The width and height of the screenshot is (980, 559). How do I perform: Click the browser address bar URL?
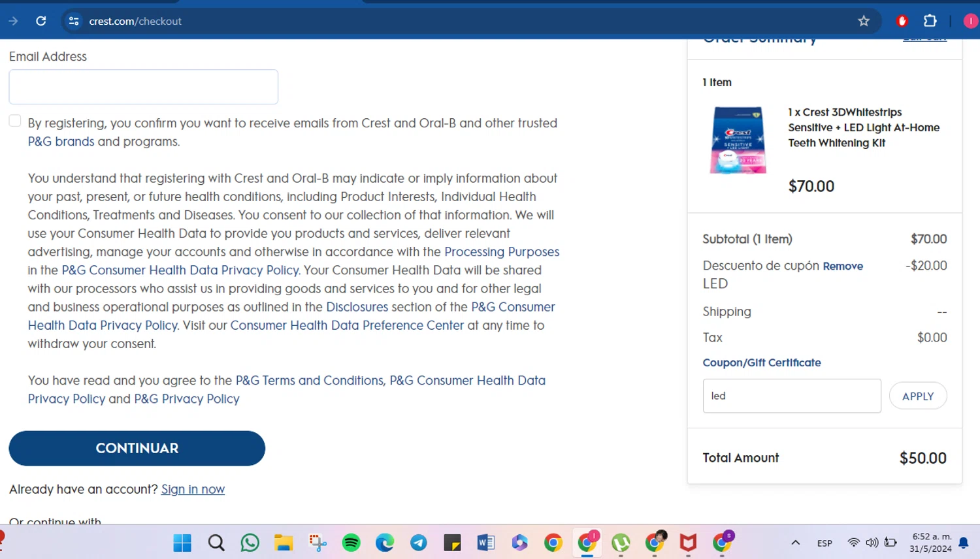tap(135, 21)
